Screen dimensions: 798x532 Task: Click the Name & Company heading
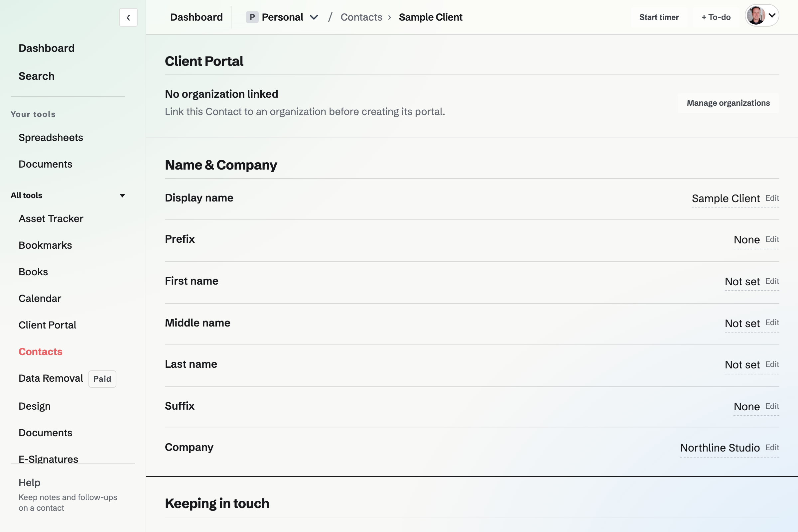point(221,165)
